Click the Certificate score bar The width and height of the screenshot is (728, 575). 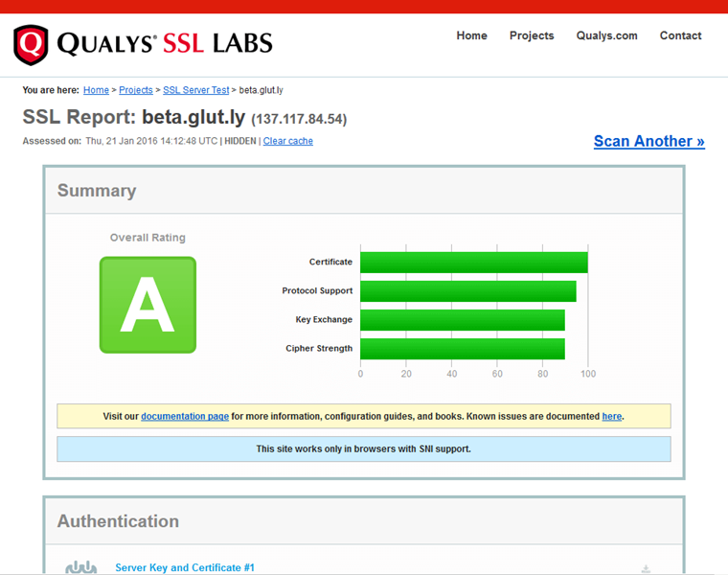point(474,263)
